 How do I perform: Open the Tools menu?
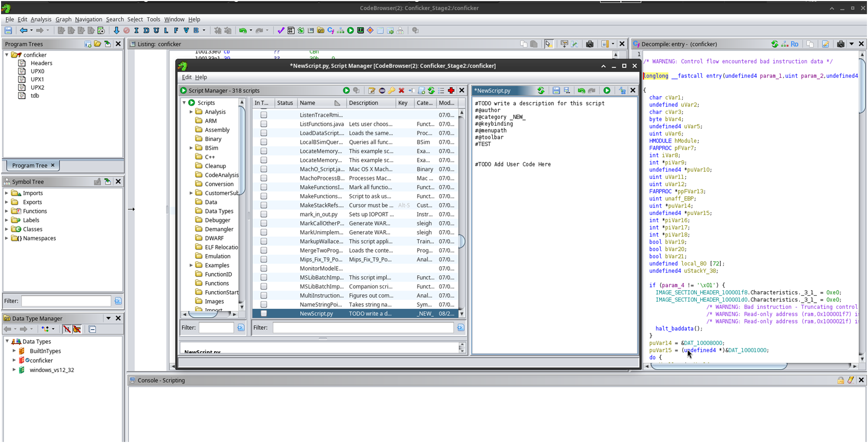click(x=153, y=19)
